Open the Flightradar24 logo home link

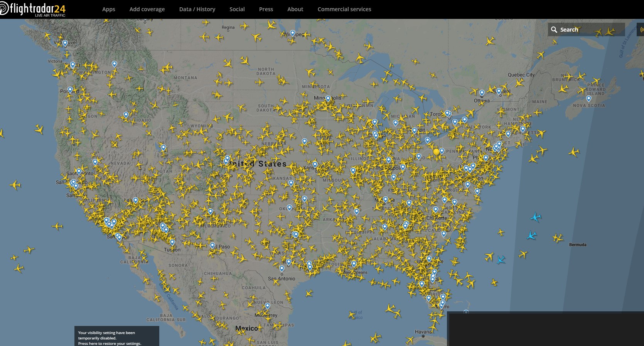(33, 9)
